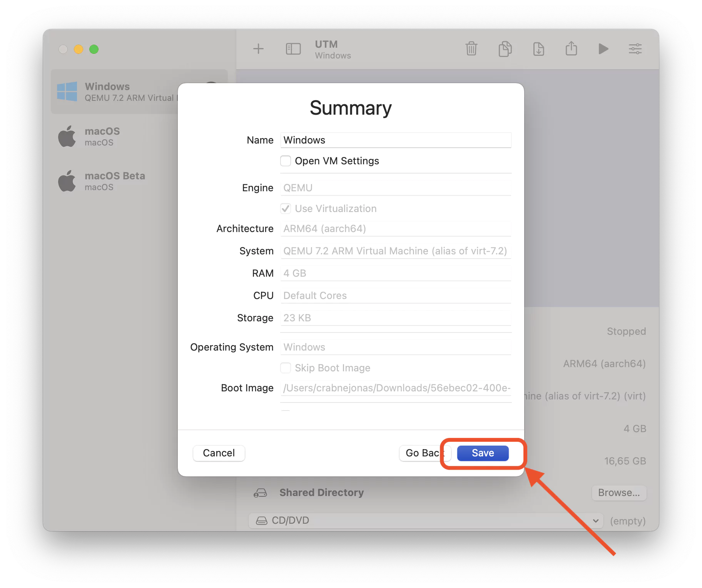Click the Go Back button
The width and height of the screenshot is (702, 588).
[x=425, y=453]
